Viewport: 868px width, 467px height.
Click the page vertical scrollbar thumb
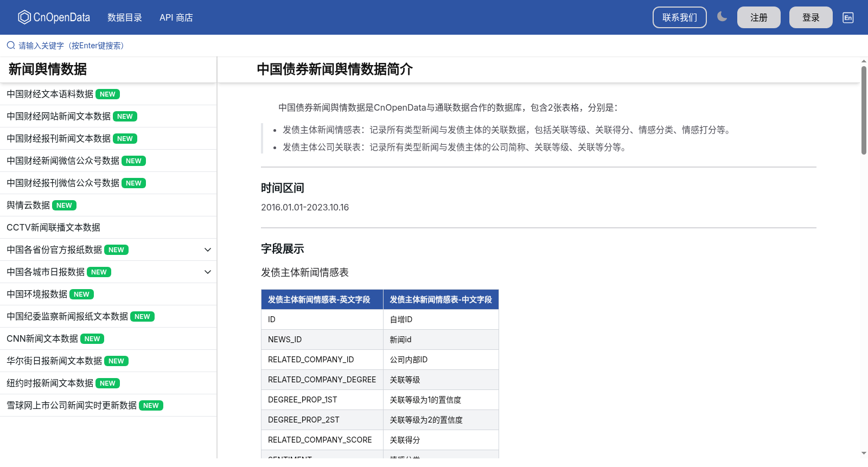[x=864, y=110]
